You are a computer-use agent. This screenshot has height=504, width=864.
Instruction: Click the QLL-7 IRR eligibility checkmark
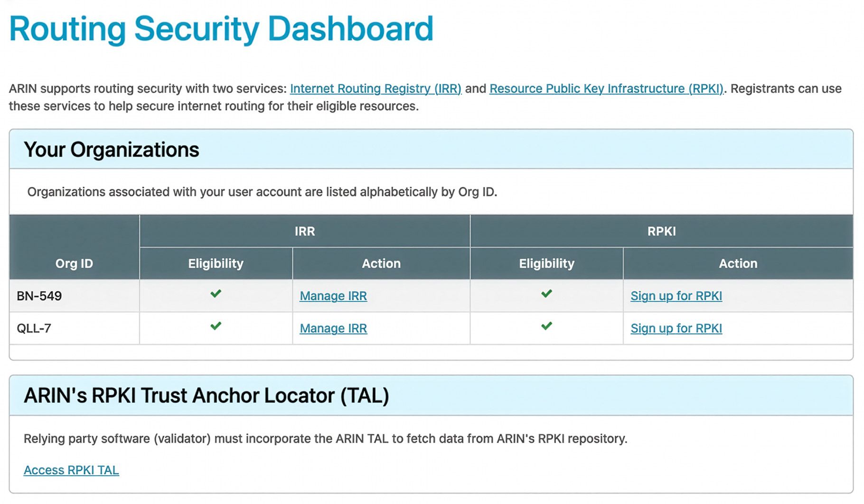click(x=215, y=327)
